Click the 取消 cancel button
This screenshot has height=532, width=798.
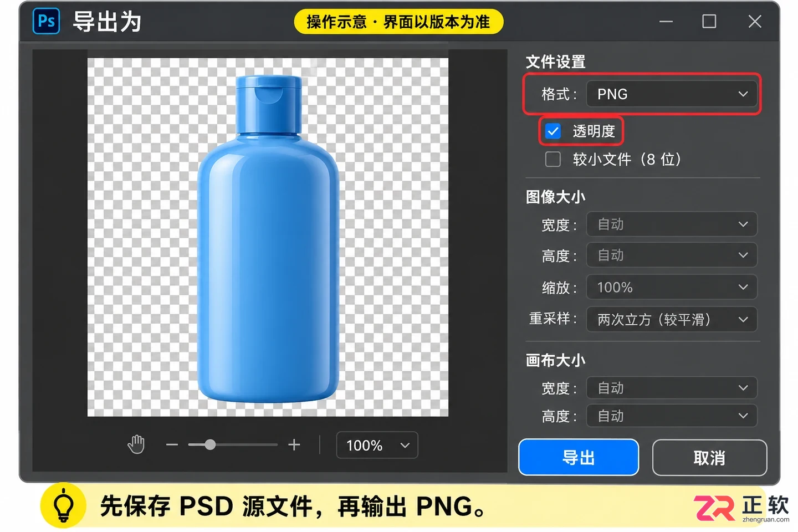point(709,458)
